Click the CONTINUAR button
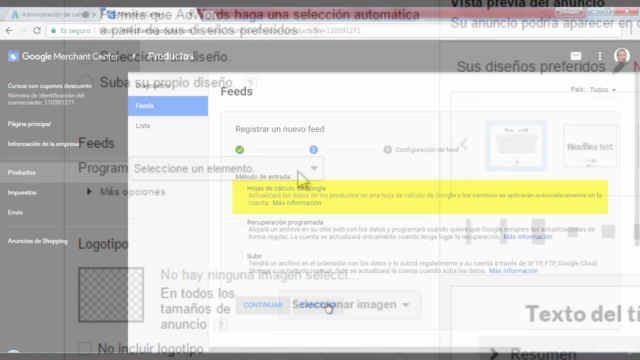The height and width of the screenshot is (360, 640). click(x=263, y=305)
